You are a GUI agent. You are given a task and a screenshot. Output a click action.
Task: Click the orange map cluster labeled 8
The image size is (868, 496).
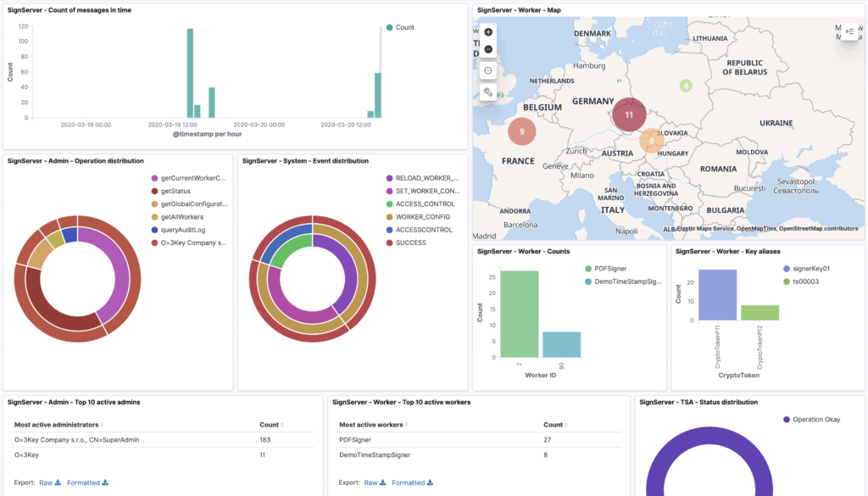tap(652, 141)
